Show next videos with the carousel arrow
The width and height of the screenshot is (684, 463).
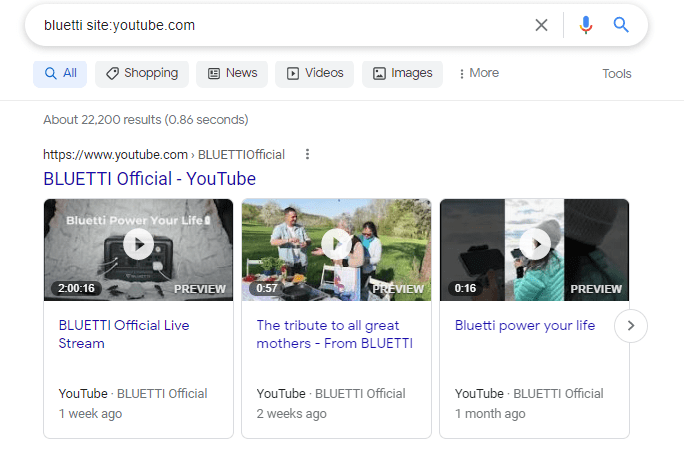click(x=631, y=326)
